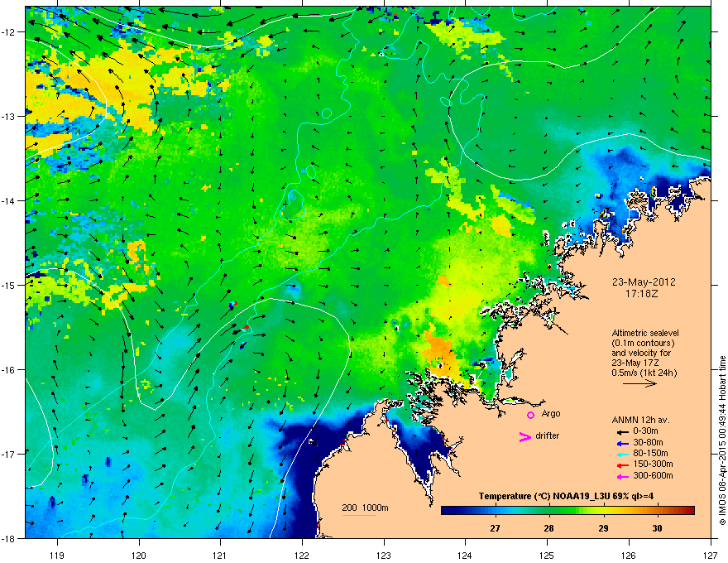This screenshot has width=728, height=563.
Task: Select the cyan 80-150m arrow symbol
Action: tap(622, 455)
